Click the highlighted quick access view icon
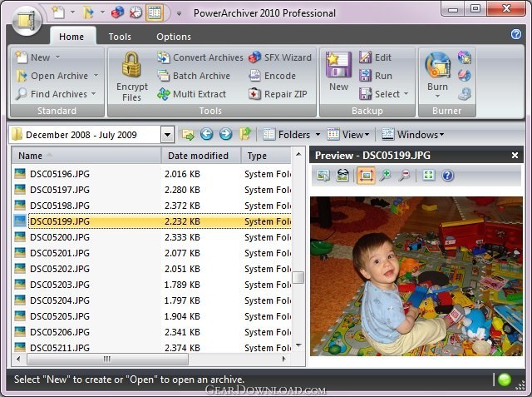The image size is (532, 397). click(155, 12)
